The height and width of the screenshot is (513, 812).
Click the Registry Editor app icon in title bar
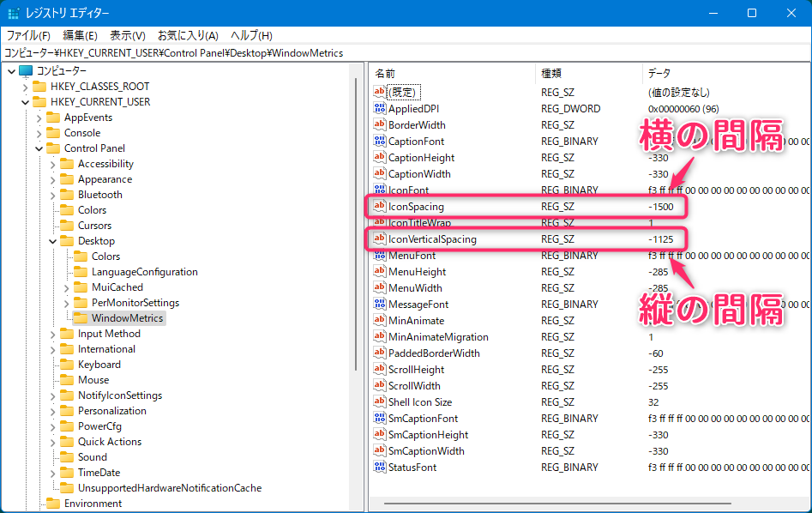14,13
